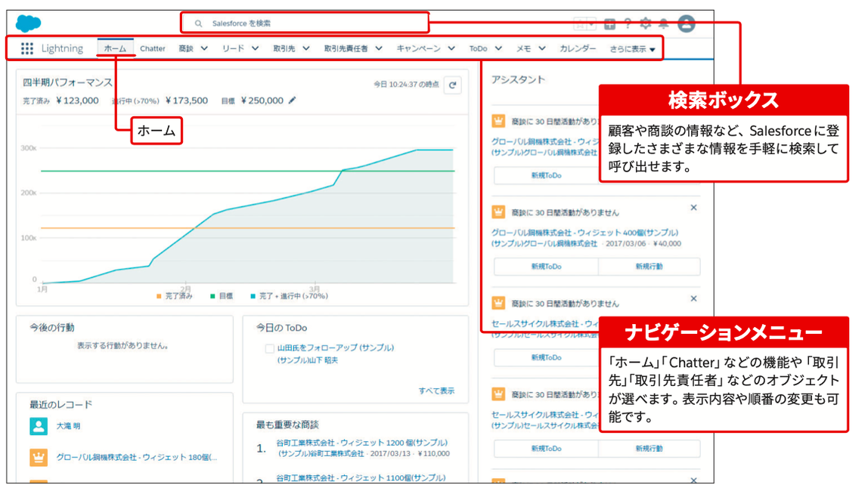
Task: Check the 山田氏をフォローアップ ToDo checkbox
Action: (270, 348)
